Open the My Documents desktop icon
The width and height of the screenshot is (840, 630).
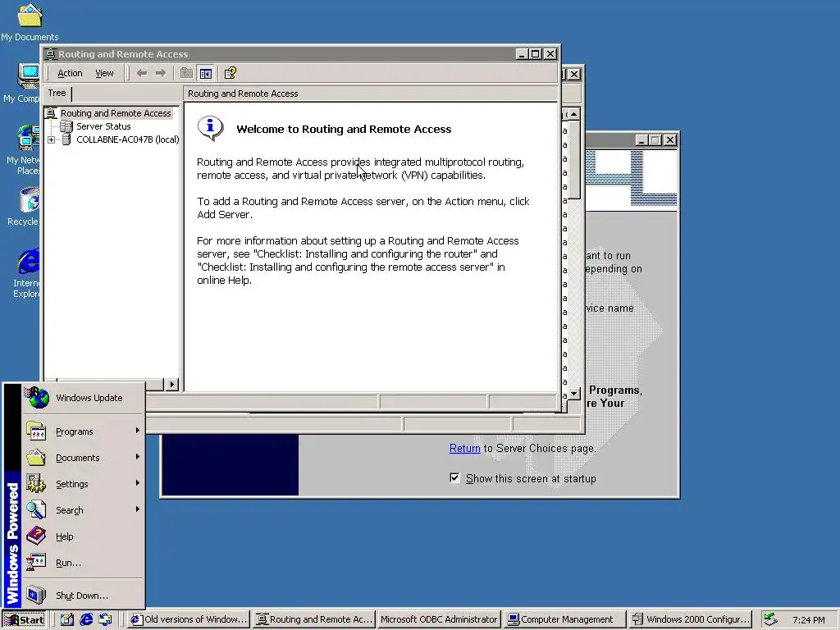[30, 21]
